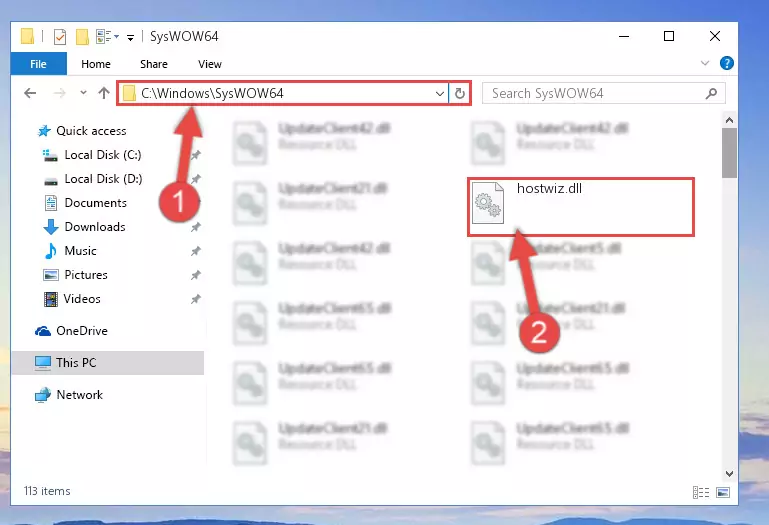Image resolution: width=769 pixels, height=525 pixels.
Task: Click the Local Disk (C:) drive icon
Action: click(x=50, y=156)
